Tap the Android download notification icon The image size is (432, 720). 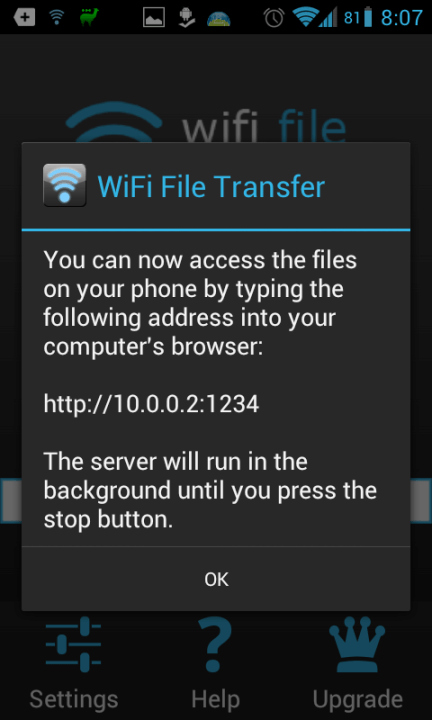[186, 17]
